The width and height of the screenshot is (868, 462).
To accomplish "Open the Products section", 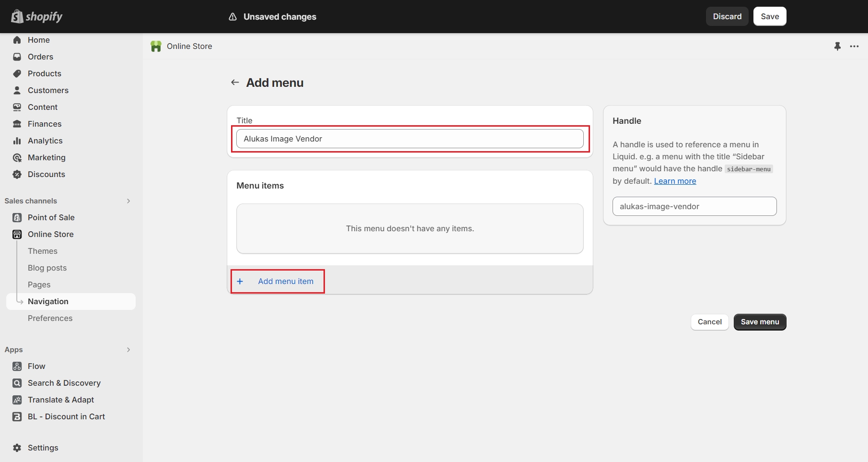I will pyautogui.click(x=45, y=73).
